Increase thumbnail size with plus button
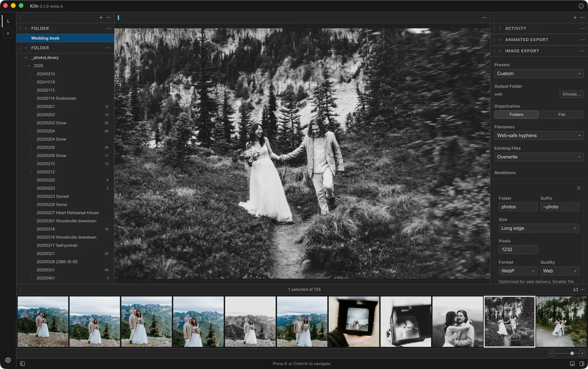The width and height of the screenshot is (588, 369). [582, 353]
